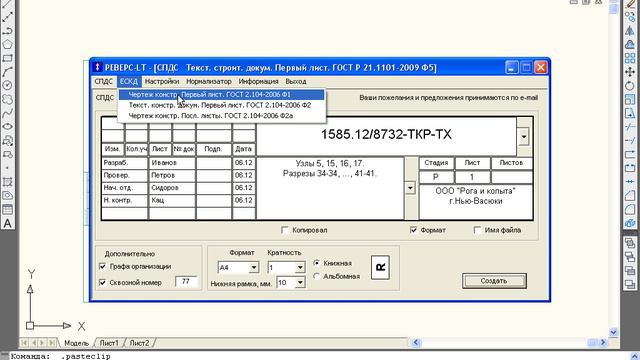Open the Нормализатор menu
The height and width of the screenshot is (360, 640).
(209, 82)
